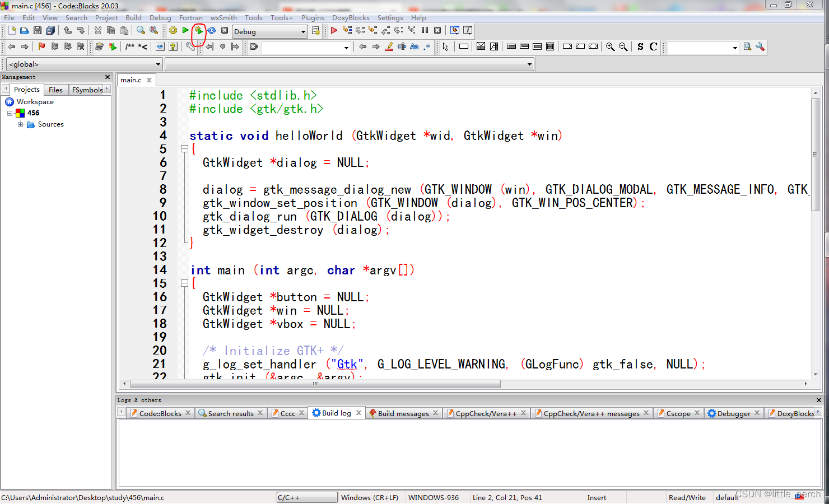Close the Logs & others panel

819,400
